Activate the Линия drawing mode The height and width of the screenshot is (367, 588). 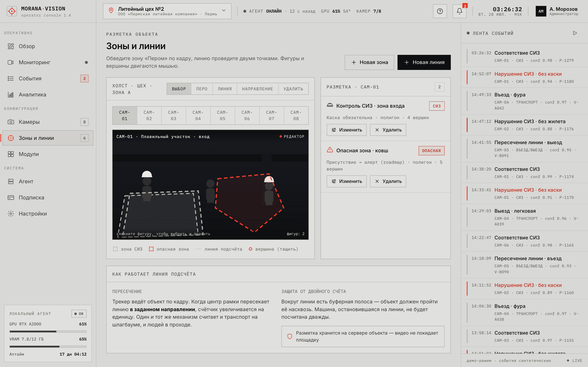click(x=225, y=89)
